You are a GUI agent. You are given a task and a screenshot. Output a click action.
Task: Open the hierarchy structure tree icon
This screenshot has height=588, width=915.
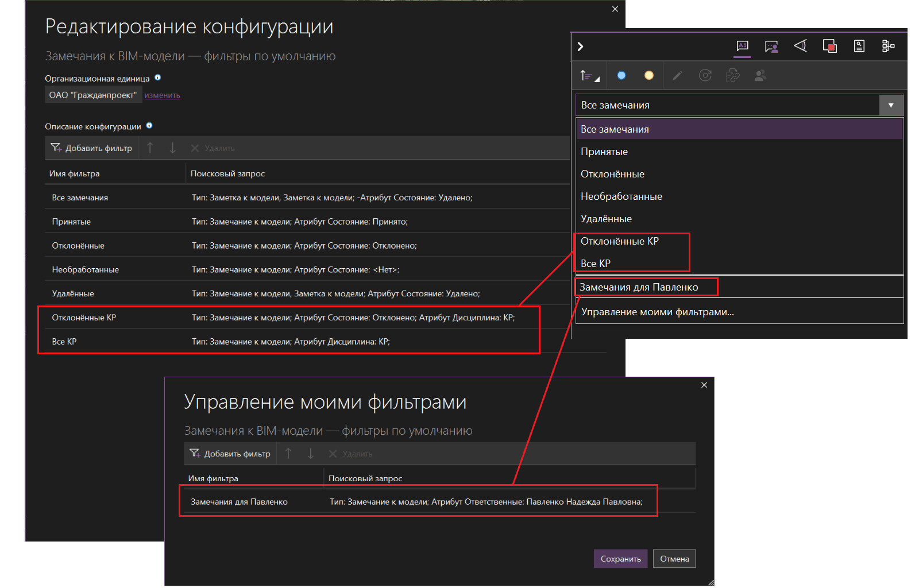888,46
